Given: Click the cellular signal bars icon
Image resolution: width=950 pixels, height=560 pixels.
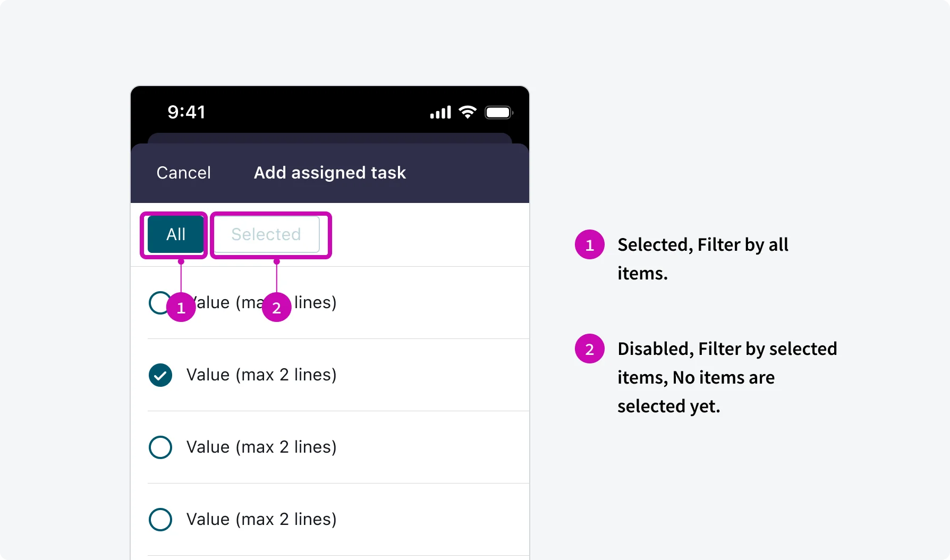Looking at the screenshot, I should 440,113.
